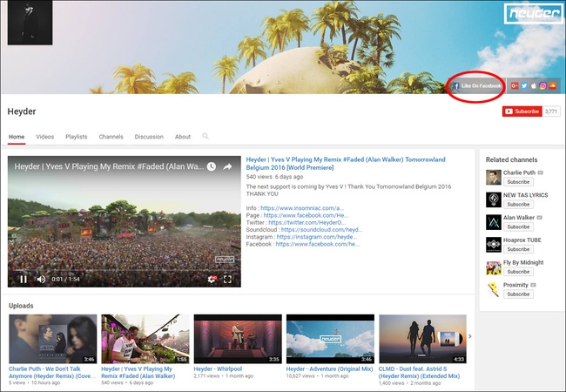Click the Watch Later clock icon on video
This screenshot has height=392, width=566.
click(212, 166)
